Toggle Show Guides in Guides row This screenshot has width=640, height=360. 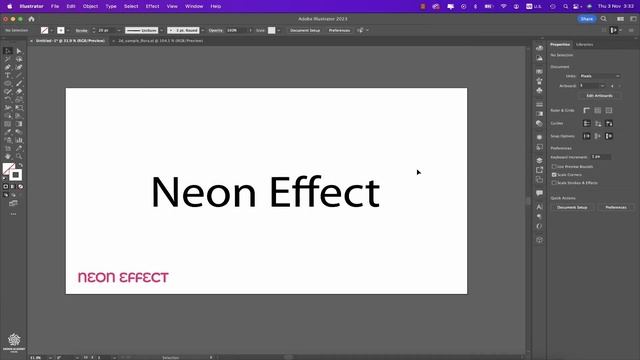587,123
